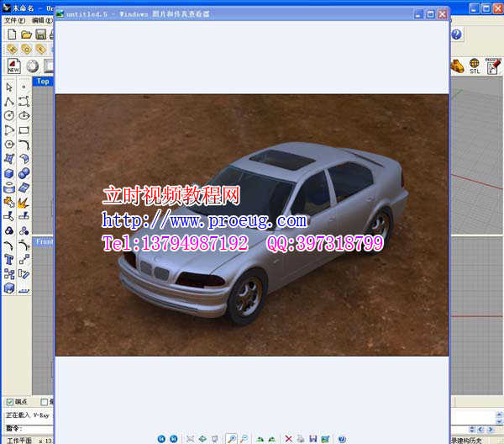This screenshot has width=504, height=444.
Task: Select the single Point tool in Rhino
Action: coord(24,87)
